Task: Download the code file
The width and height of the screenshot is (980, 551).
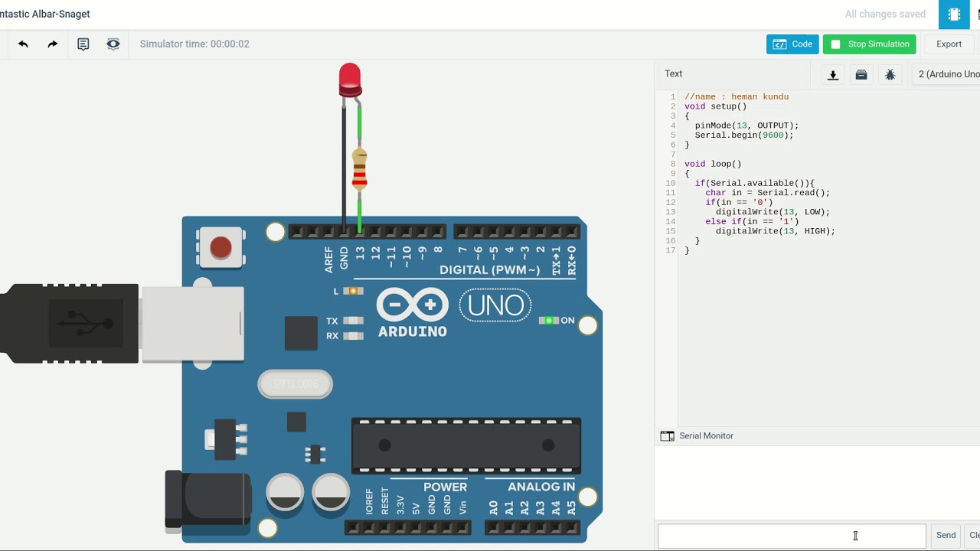Action: (x=833, y=74)
